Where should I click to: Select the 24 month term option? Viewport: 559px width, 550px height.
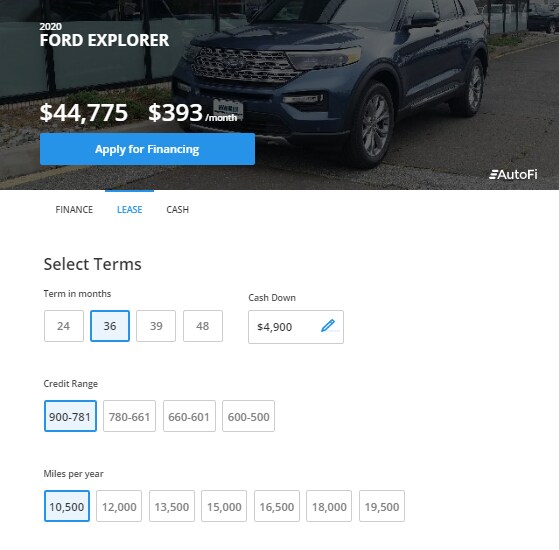[x=64, y=326]
